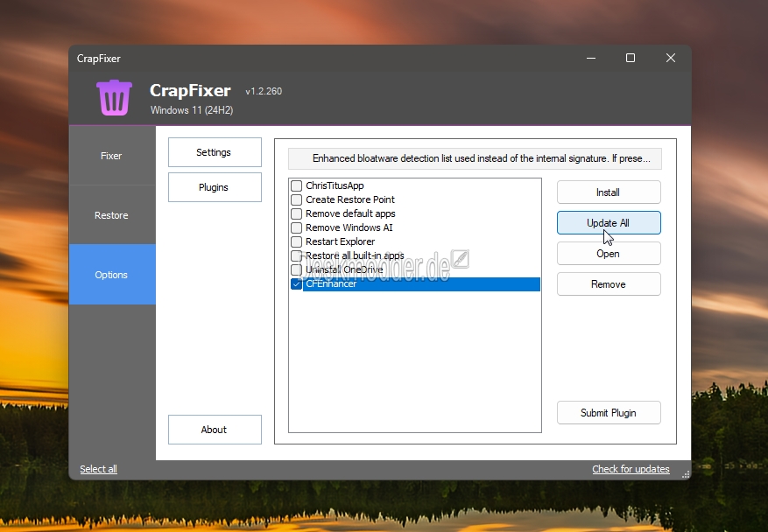Maximize the CrapFixer window

point(631,59)
